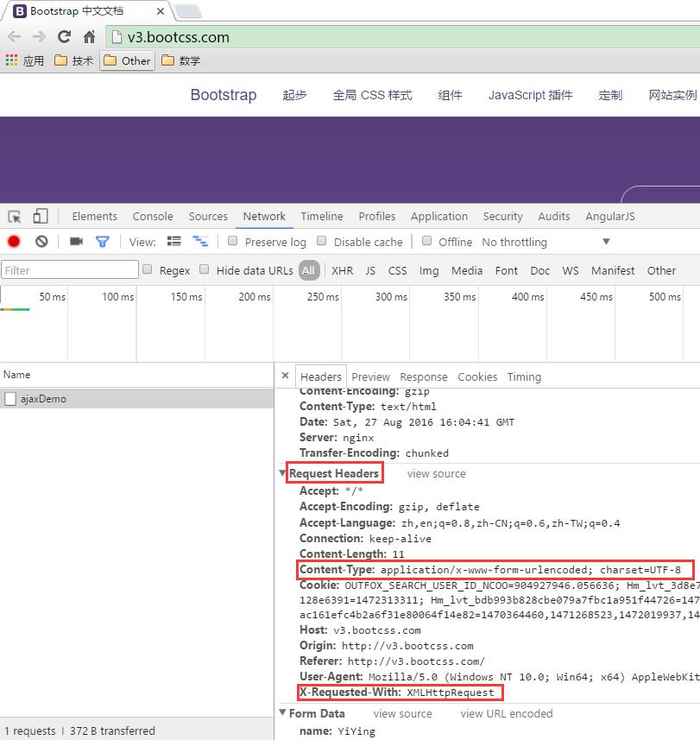Capture screenshots with camera icon
Image resolution: width=700 pixels, height=740 pixels.
76,242
